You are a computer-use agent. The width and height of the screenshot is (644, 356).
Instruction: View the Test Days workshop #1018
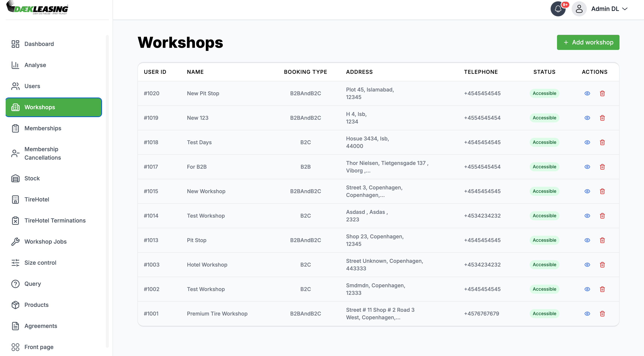click(x=587, y=142)
